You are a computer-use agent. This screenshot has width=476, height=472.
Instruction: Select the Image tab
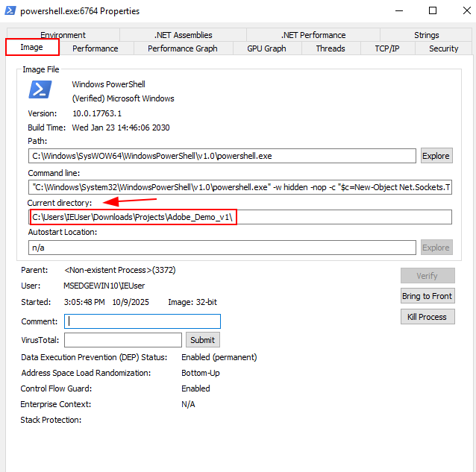[32, 47]
